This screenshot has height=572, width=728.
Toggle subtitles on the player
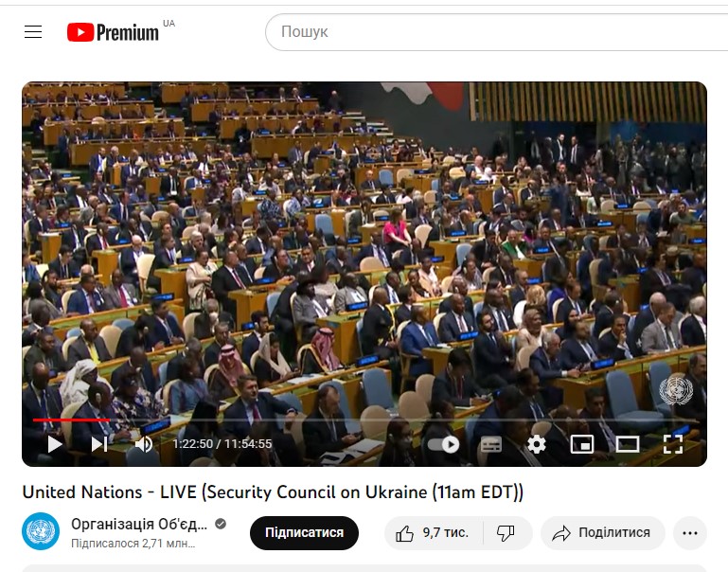click(490, 444)
